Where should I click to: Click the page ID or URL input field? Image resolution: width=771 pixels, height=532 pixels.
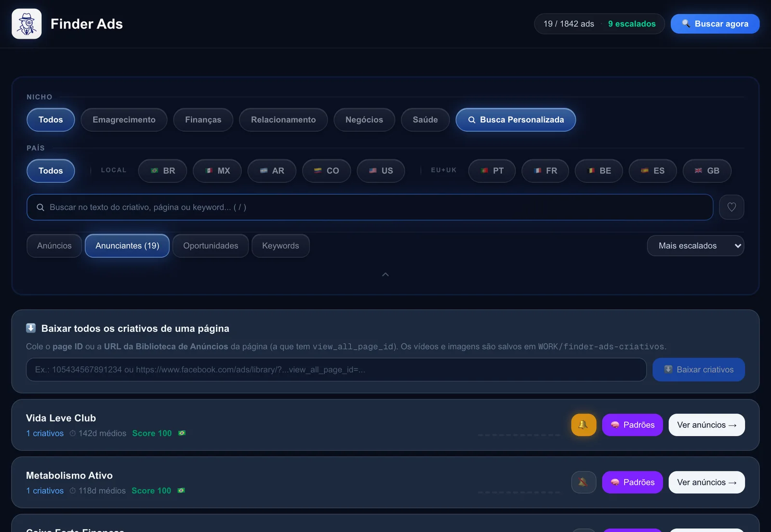[x=336, y=369]
